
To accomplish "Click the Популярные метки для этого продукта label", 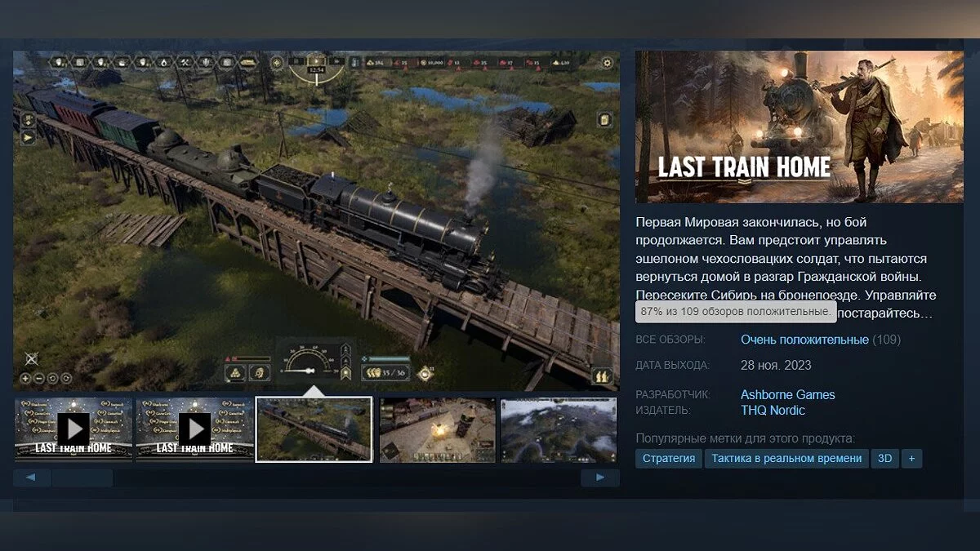I will [746, 438].
